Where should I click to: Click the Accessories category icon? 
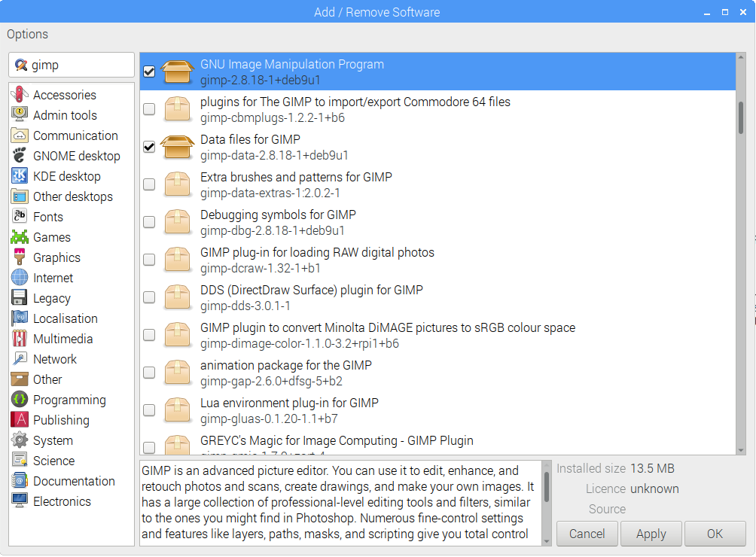20,94
